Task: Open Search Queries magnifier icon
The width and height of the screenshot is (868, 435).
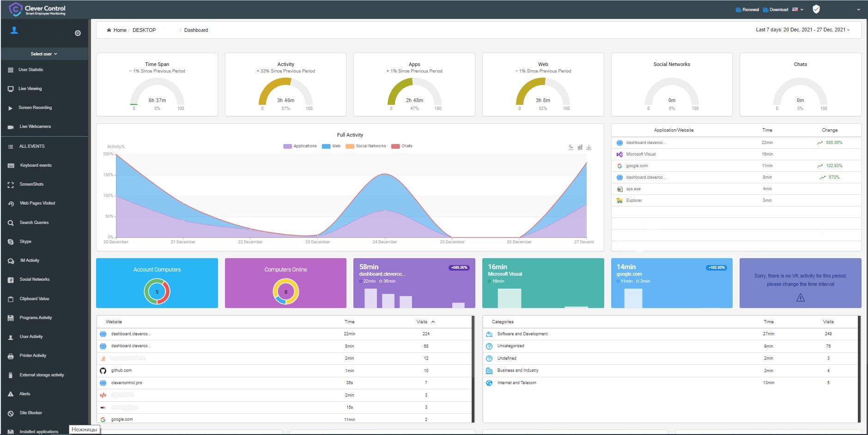Action: point(11,223)
